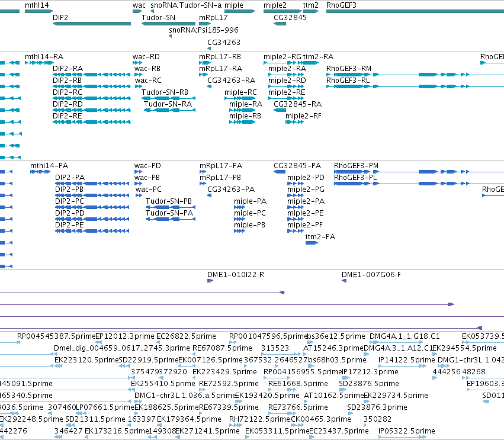
Task: Open the Tudor-SN gene feature
Action: pyautogui.click(x=168, y=24)
